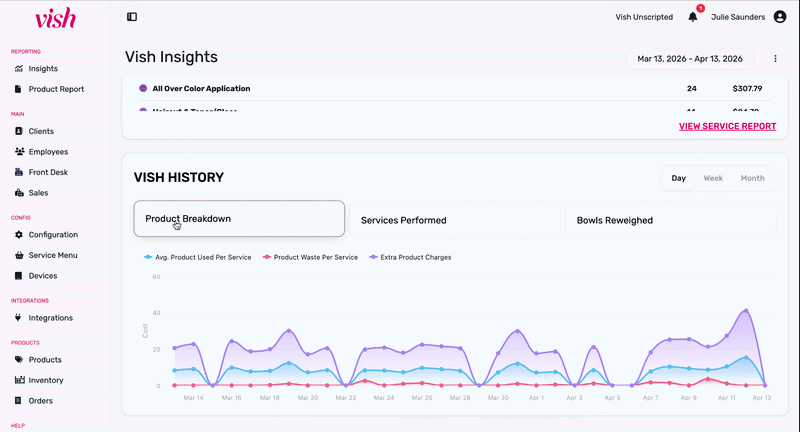Select the Services Performed tab
Viewport: 800px width, 432px height.
pos(455,220)
